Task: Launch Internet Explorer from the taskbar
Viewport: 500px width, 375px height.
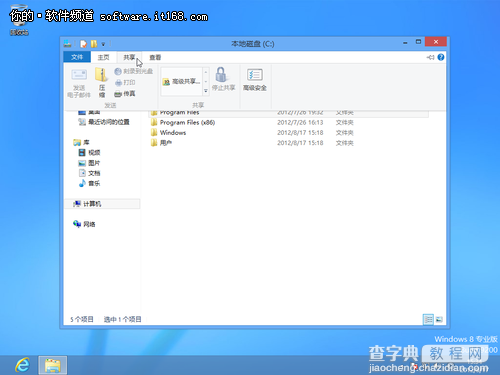Action: pyautogui.click(x=23, y=365)
